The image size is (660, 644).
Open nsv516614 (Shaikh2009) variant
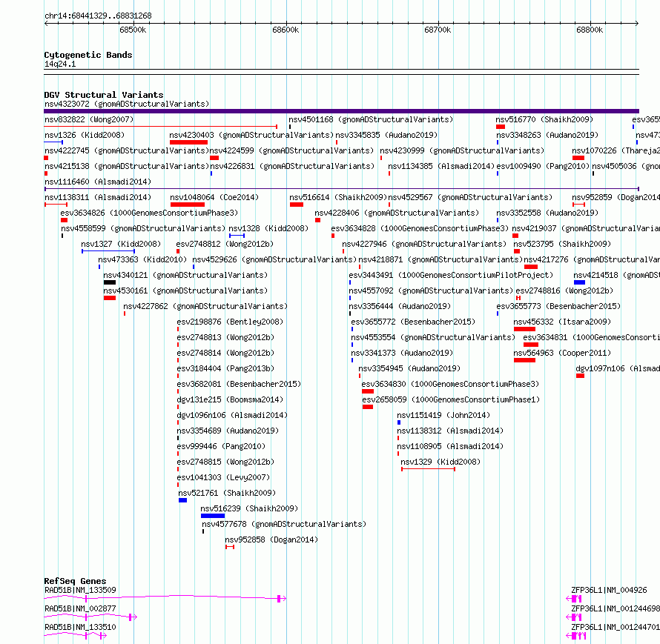click(338, 197)
